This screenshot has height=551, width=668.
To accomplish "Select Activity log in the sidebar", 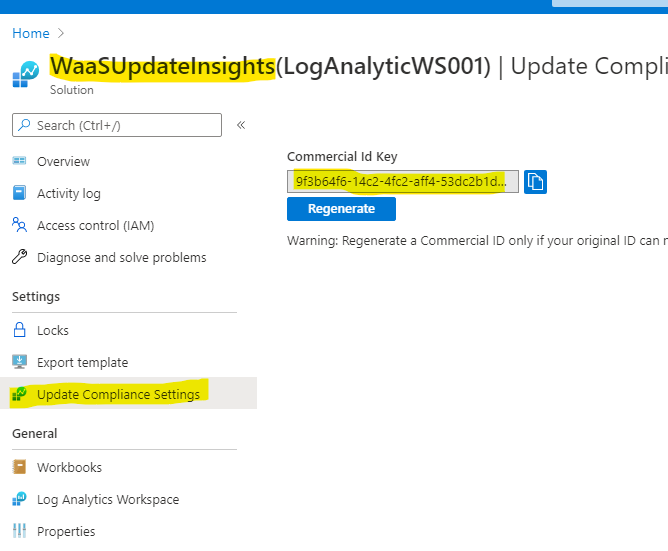I will pyautogui.click(x=69, y=193).
